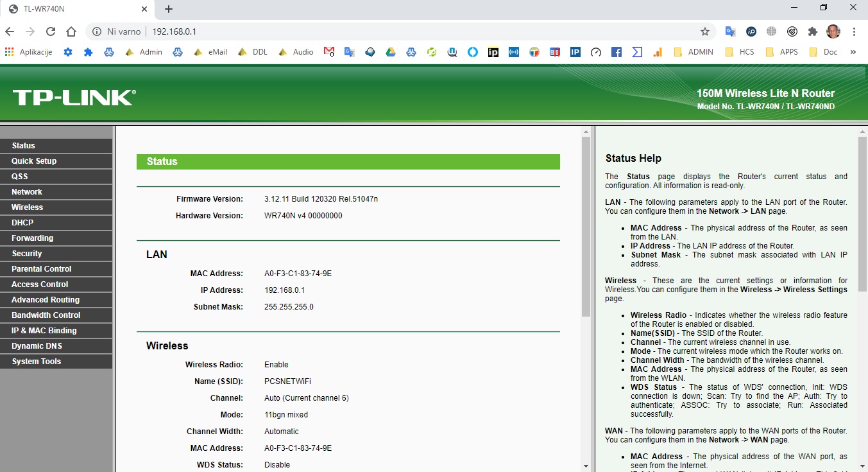The height and width of the screenshot is (472, 868).
Task: Select the Mode value '11bgn mixed'
Action: click(x=286, y=415)
